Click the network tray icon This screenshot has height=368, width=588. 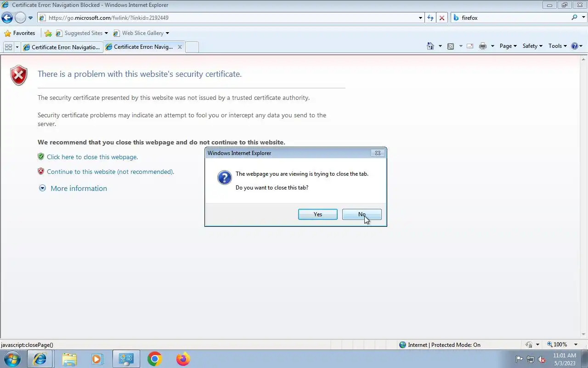tap(531, 359)
